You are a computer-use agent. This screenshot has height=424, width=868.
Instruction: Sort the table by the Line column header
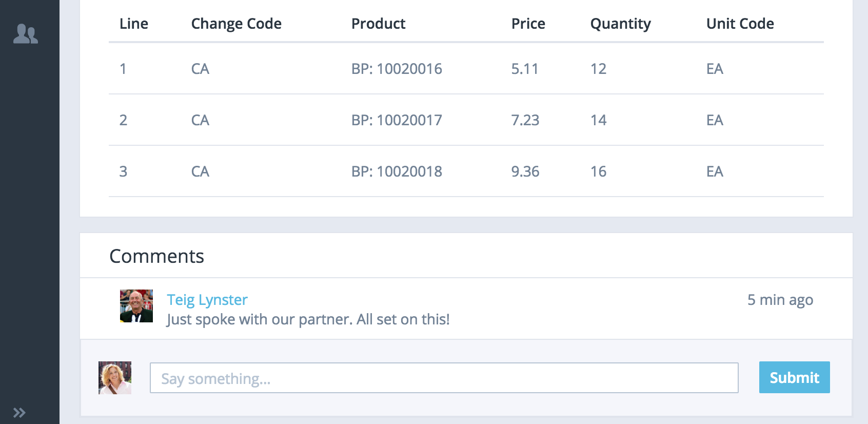tap(133, 24)
